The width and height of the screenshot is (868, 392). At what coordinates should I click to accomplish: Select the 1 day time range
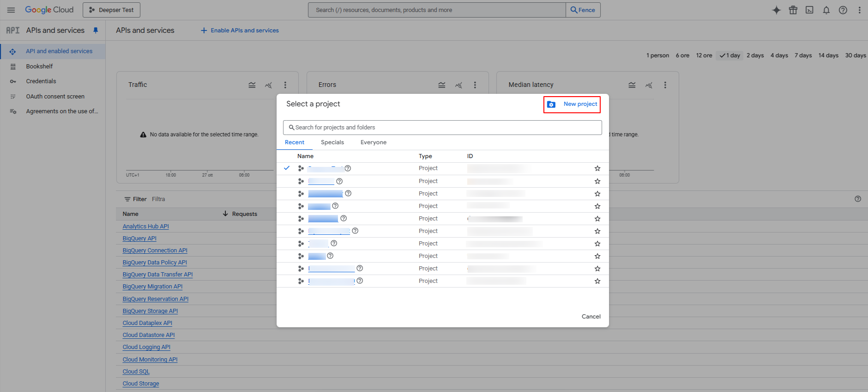coord(729,55)
